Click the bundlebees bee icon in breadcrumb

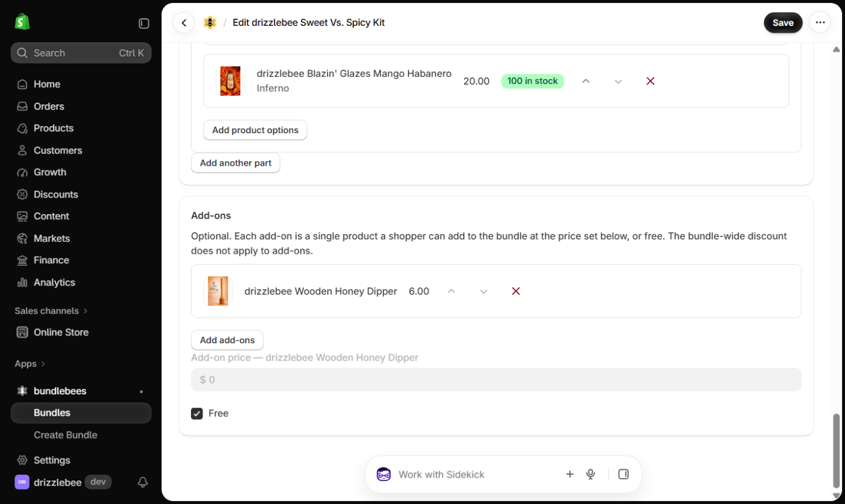(x=210, y=23)
